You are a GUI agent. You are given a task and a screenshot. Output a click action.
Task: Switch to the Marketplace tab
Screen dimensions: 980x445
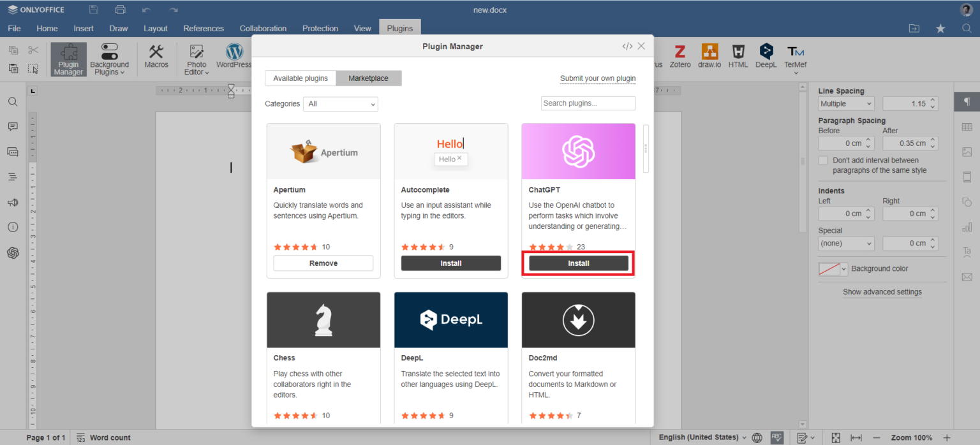tap(369, 78)
